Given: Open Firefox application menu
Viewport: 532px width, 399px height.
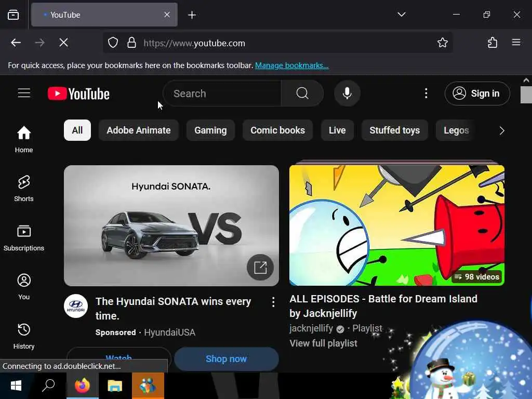Looking at the screenshot, I should pyautogui.click(x=516, y=42).
